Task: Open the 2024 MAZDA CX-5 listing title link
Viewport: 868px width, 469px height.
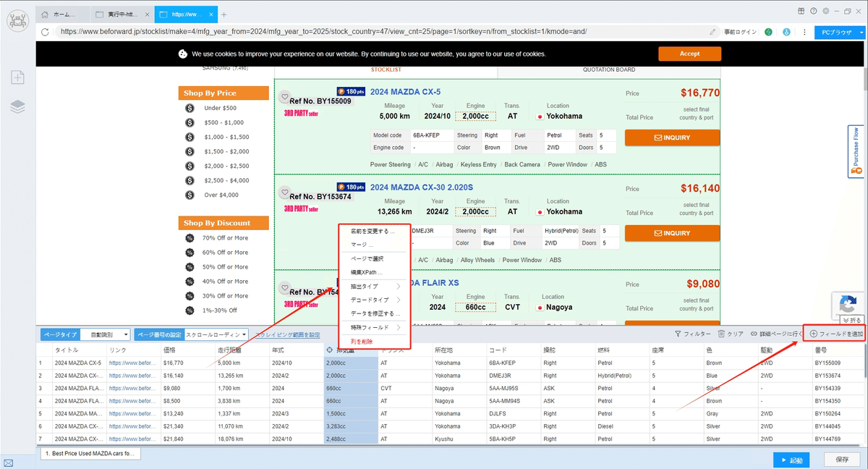Action: pyautogui.click(x=405, y=92)
